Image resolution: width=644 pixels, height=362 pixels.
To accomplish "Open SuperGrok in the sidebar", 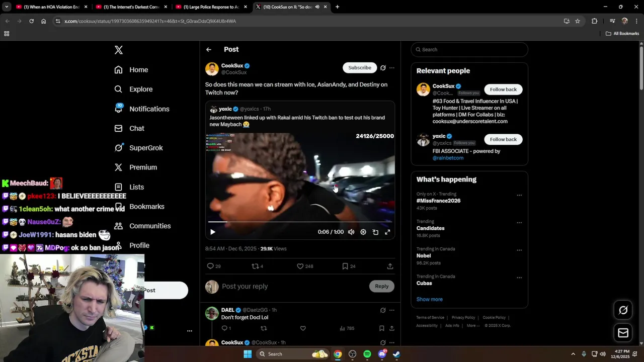I will pos(138,148).
